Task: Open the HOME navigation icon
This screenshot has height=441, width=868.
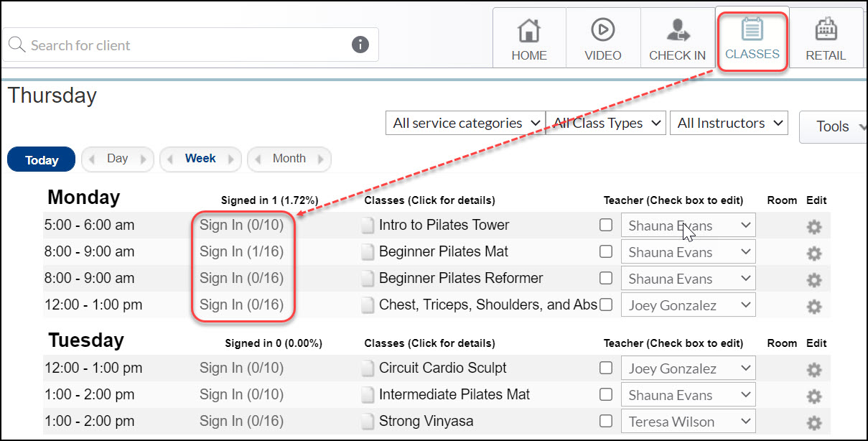Action: 529,37
